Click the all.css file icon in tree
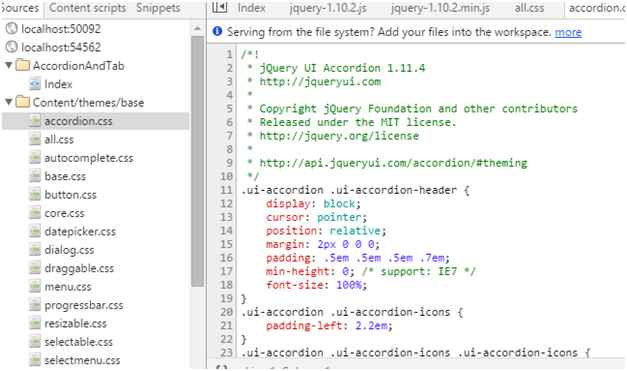Image resolution: width=627 pixels, height=371 pixels. tap(35, 139)
